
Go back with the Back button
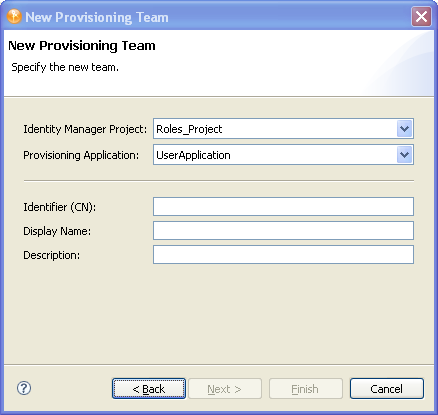coord(149,389)
